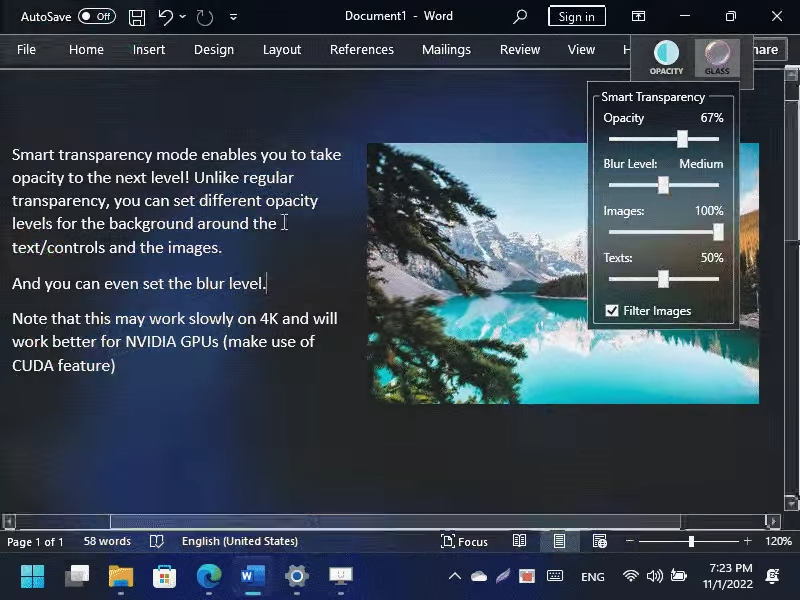Viewport: 800px width, 600px height.
Task: Enable Focus mode in status bar
Action: click(464, 541)
